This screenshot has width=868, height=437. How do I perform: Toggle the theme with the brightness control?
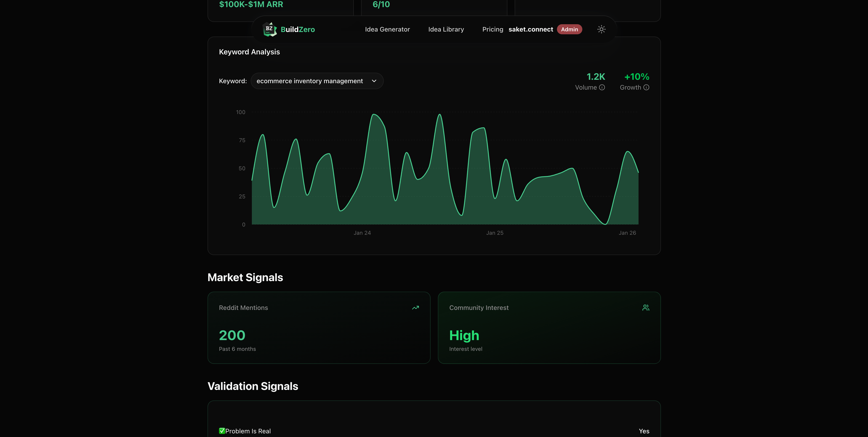(602, 29)
